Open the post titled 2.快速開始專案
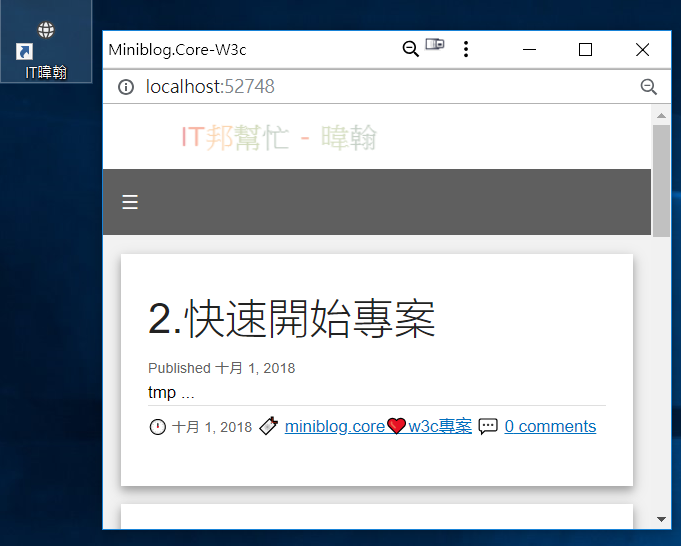Viewport: 682px width, 546px height. pos(291,319)
